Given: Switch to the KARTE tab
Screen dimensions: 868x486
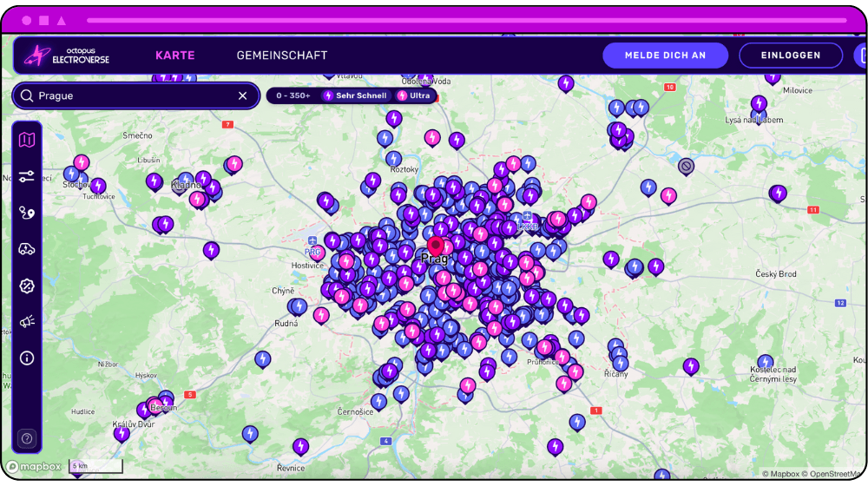Looking at the screenshot, I should (175, 56).
